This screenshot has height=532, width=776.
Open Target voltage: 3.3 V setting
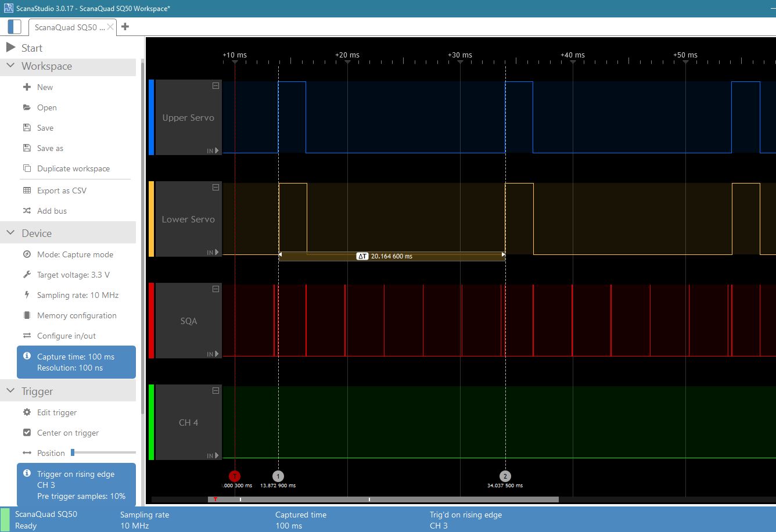pyautogui.click(x=73, y=275)
